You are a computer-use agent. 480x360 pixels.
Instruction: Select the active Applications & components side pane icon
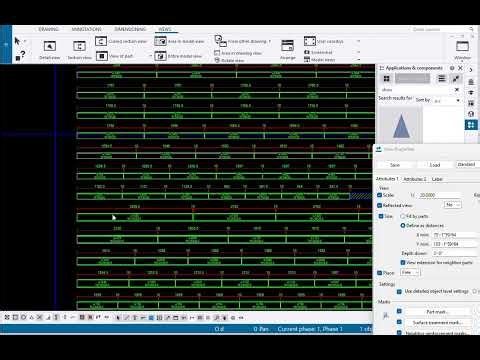click(471, 125)
